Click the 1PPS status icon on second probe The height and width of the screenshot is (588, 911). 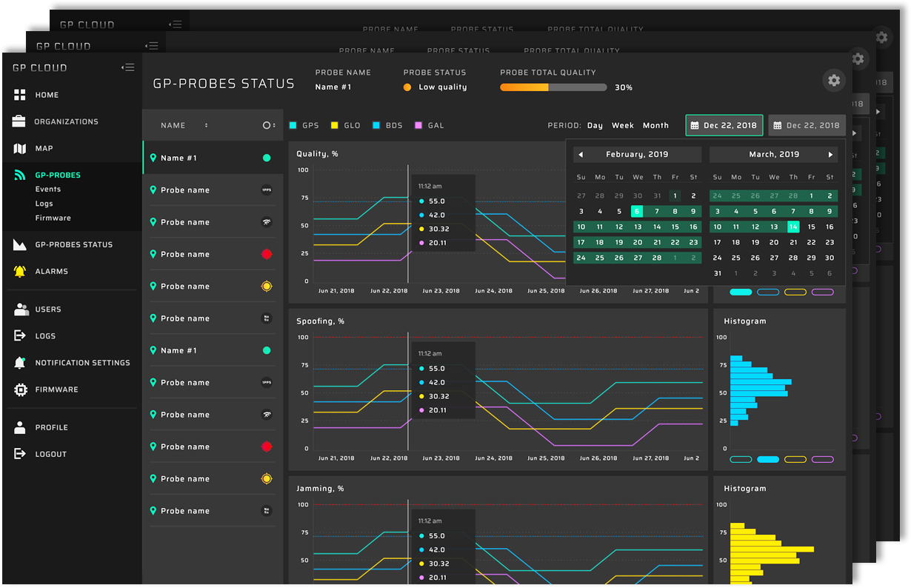click(267, 190)
